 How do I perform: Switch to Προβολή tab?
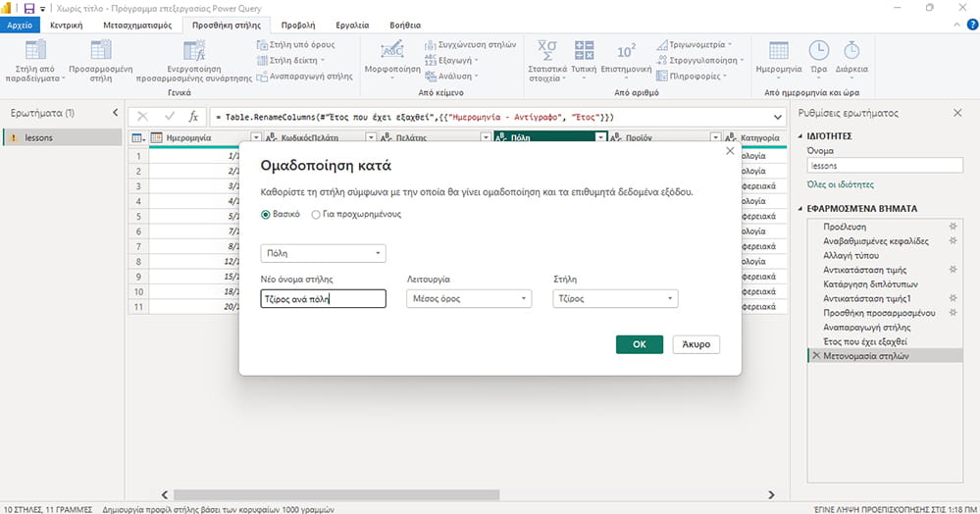[x=298, y=25]
